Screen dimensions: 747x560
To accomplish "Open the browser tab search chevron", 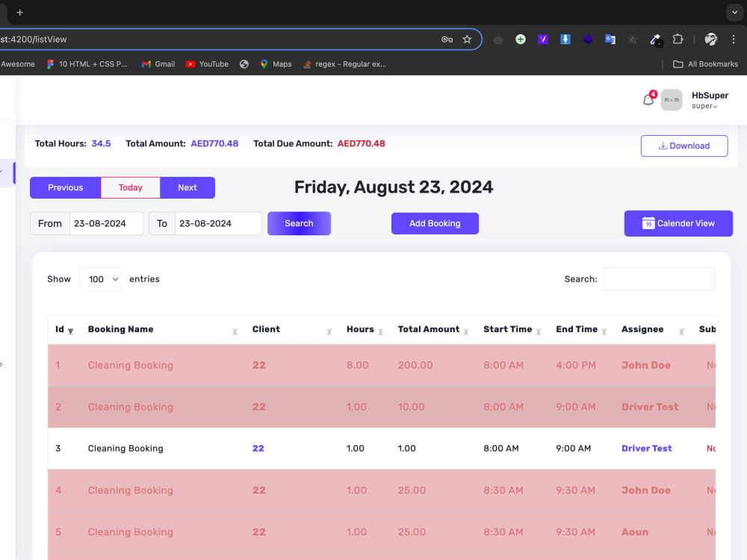I will tap(734, 13).
